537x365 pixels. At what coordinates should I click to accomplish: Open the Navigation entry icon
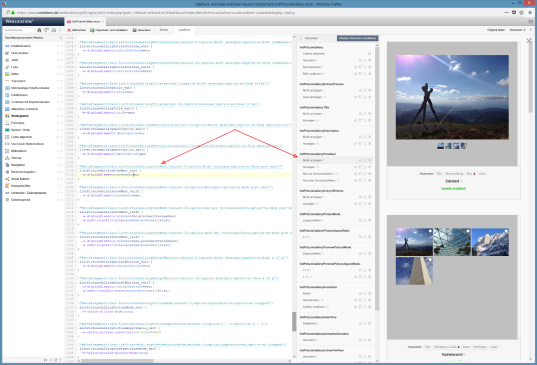7,165
